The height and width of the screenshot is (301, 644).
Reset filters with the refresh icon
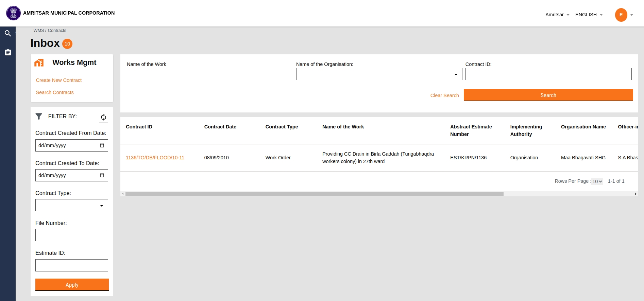tap(103, 117)
